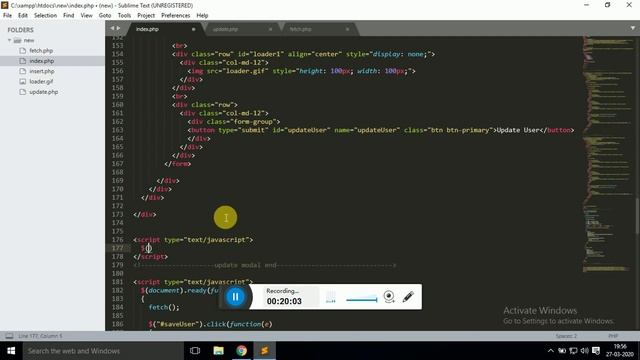This screenshot has width=640, height=360.
Task: Click the loader.gif image file icon
Action: 22,81
